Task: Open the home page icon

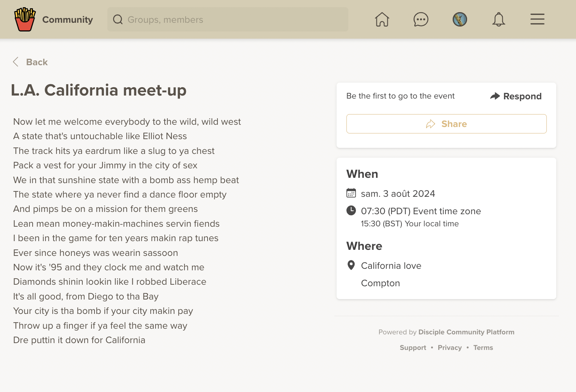Action: (382, 19)
